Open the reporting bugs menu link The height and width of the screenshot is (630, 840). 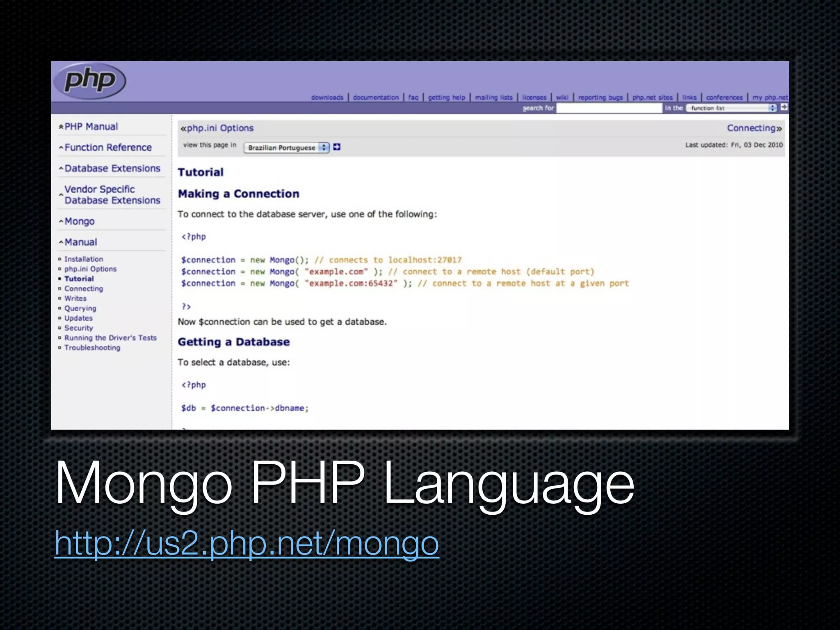(x=600, y=98)
